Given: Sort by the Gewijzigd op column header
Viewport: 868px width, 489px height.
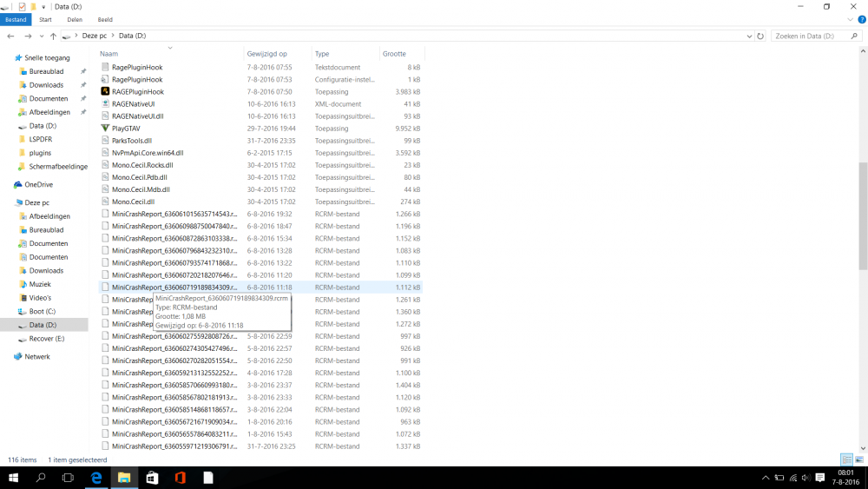Looking at the screenshot, I should [266, 54].
